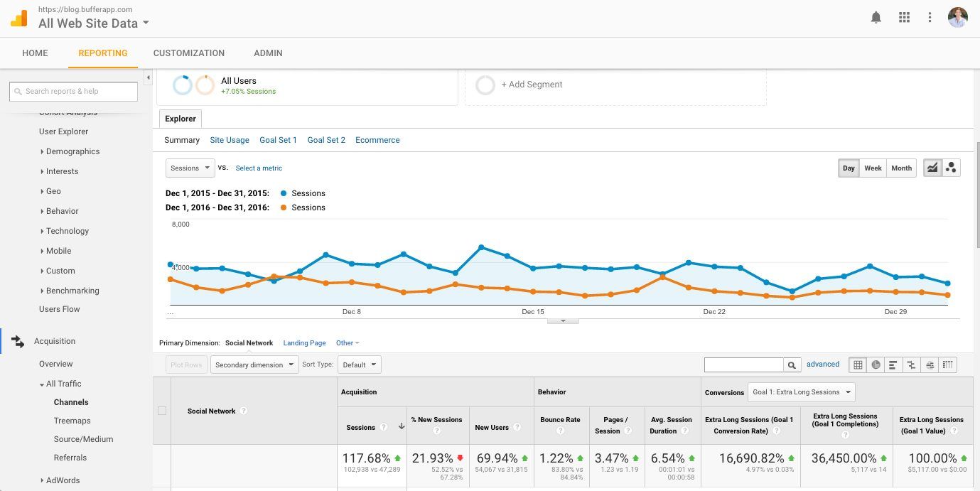Open the ADMIN section
The image size is (980, 491).
tap(268, 53)
